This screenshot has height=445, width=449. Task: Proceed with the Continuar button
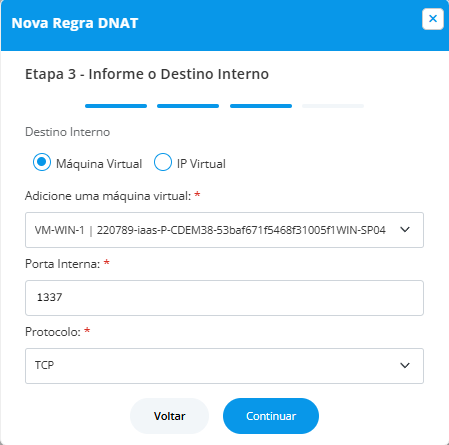271,416
